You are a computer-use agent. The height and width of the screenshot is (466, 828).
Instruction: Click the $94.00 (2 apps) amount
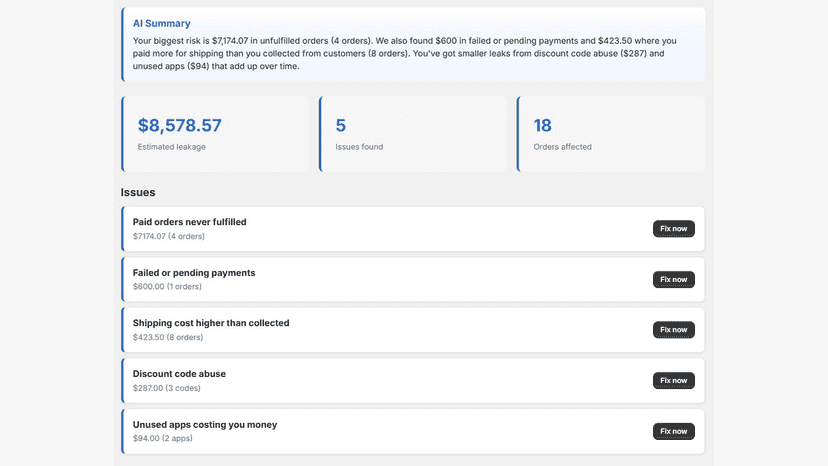[x=163, y=438]
